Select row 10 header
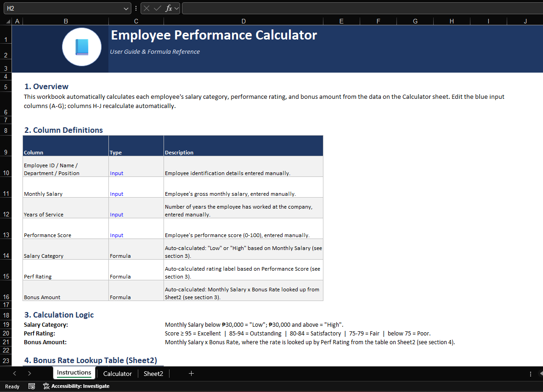Image resolution: width=543 pixels, height=392 pixels. click(6, 166)
